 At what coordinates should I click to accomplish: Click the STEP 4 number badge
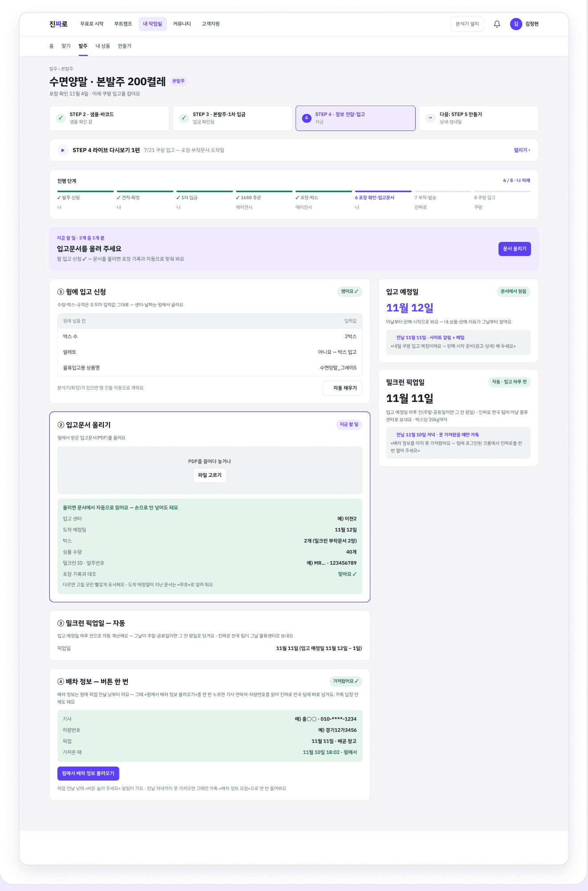pos(306,118)
